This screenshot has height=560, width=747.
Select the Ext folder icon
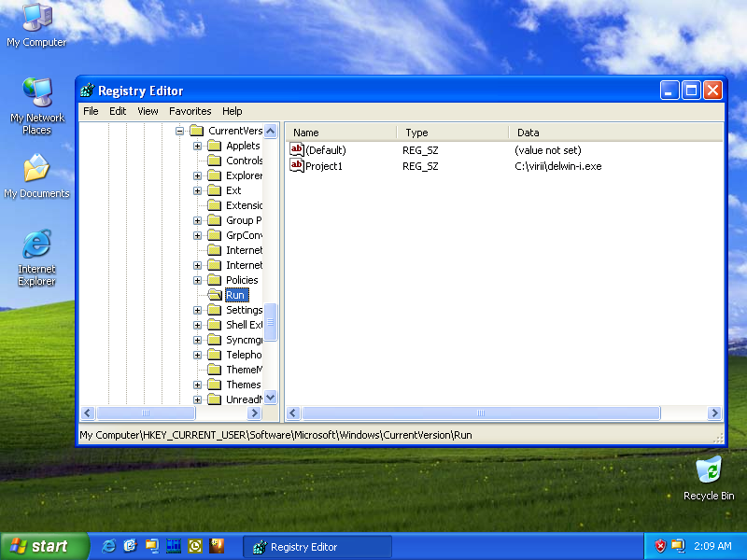[x=215, y=190]
